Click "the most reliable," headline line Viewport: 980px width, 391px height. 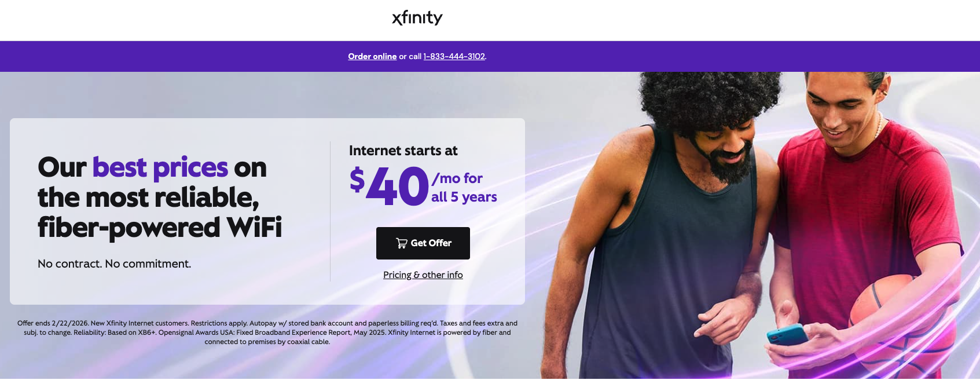click(x=148, y=198)
